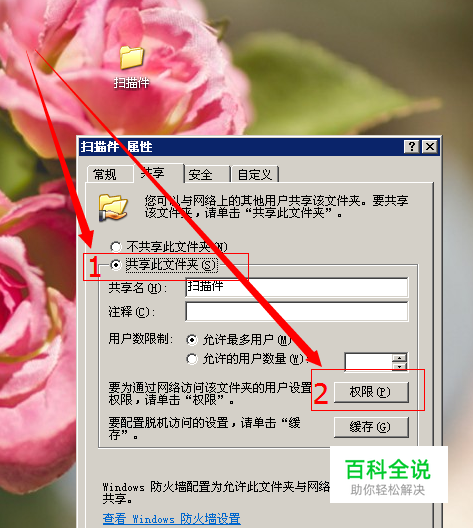Close the 扫描件 属性 dialog
Screen dimensions: 473x528
click(x=430, y=146)
